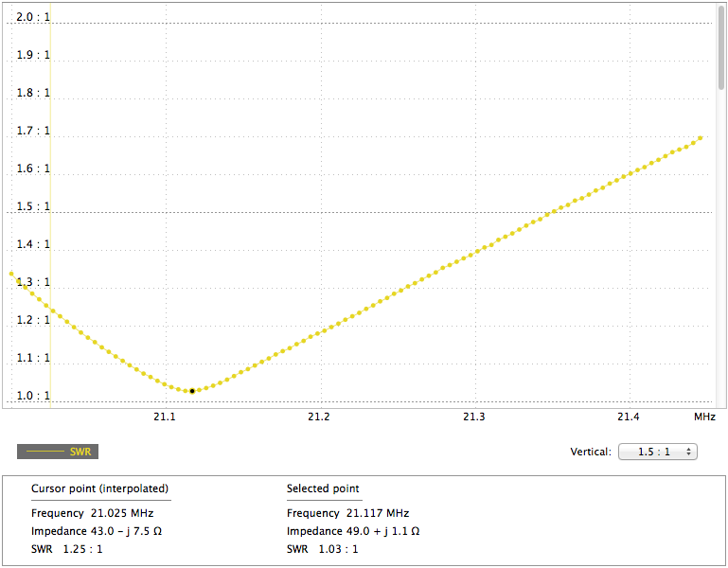The image size is (728, 568).
Task: Click the first data point at the curve's left end
Action: point(11,274)
